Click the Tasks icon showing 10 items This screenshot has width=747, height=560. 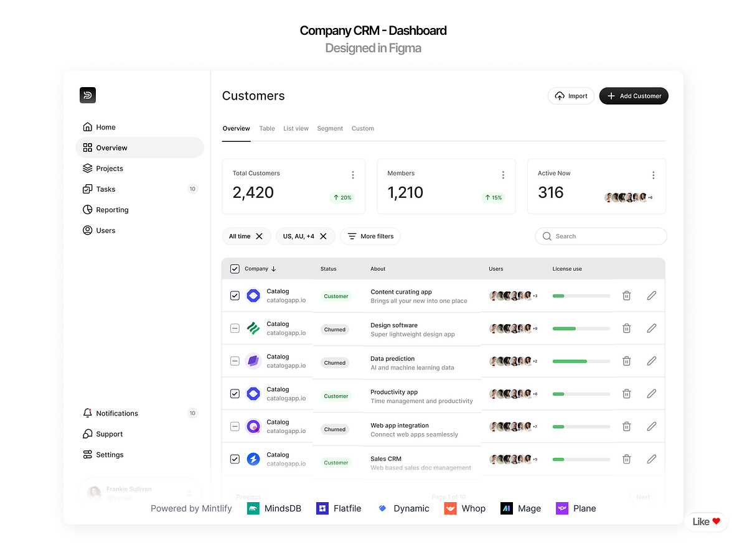click(87, 189)
